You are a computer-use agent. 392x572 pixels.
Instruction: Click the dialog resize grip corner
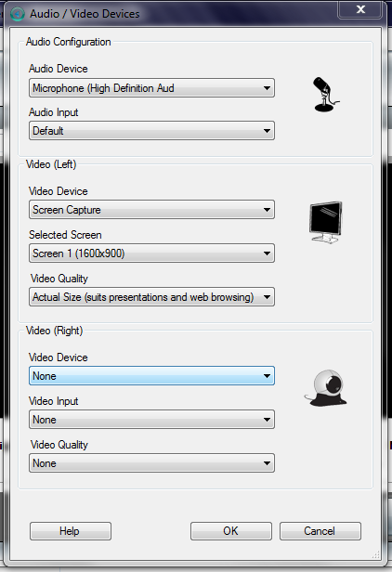[375, 554]
